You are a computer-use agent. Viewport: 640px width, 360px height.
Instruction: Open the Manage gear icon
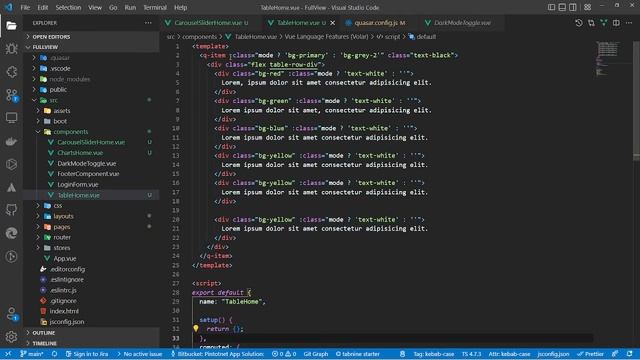coord(11,337)
